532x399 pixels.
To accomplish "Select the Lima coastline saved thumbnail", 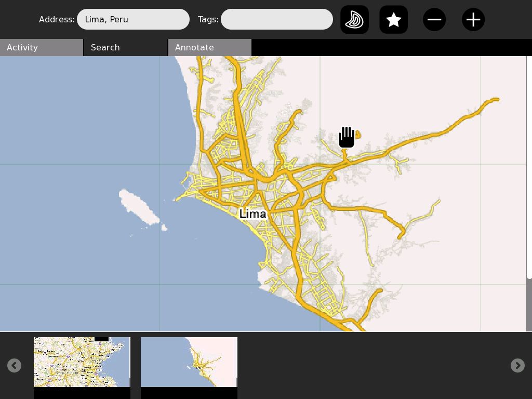I will tap(189, 362).
